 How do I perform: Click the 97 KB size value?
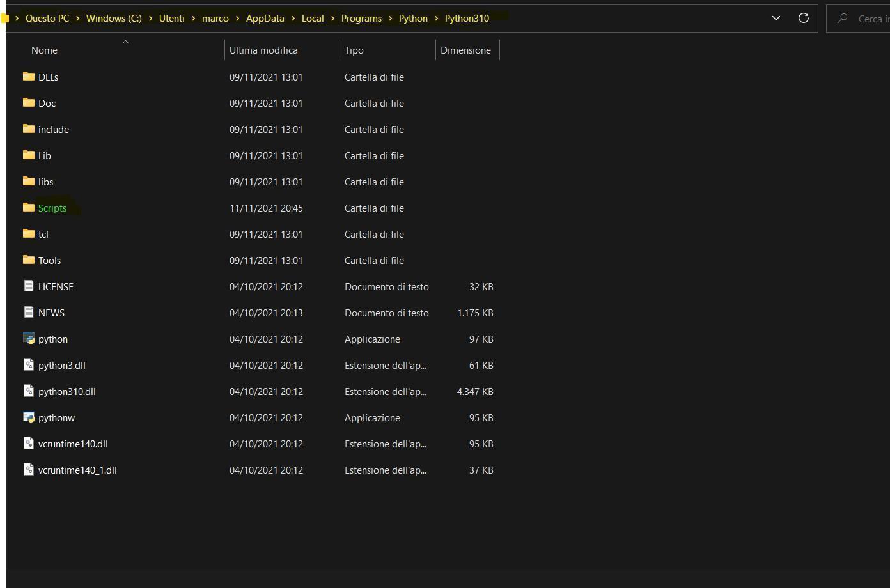click(481, 339)
